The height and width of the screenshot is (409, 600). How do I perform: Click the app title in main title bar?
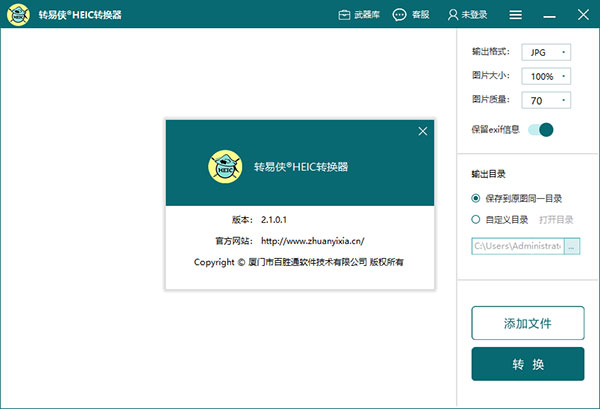[80, 15]
